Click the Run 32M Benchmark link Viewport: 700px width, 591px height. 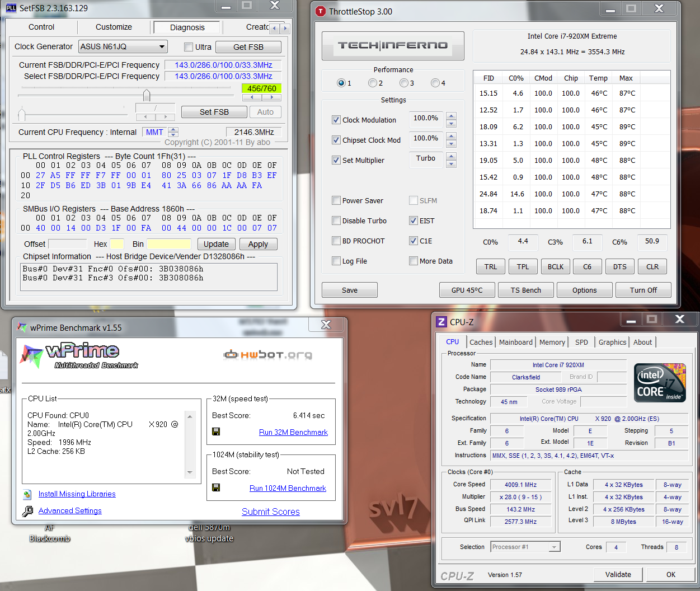(x=293, y=432)
